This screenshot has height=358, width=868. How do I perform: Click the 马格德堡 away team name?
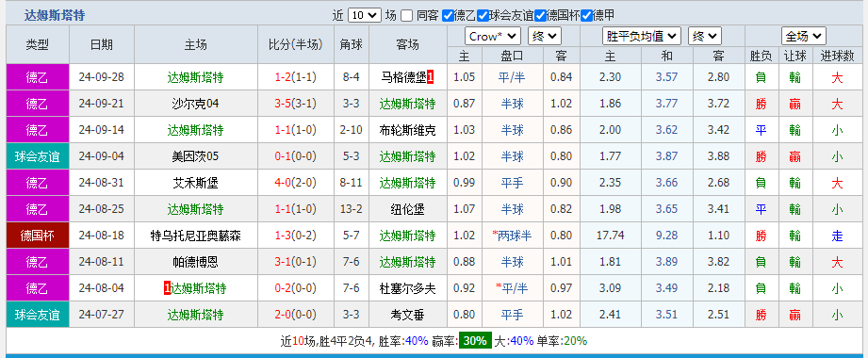(x=403, y=77)
